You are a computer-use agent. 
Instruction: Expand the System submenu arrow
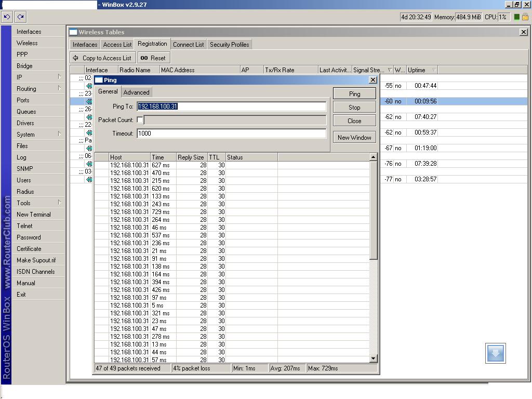tap(59, 134)
